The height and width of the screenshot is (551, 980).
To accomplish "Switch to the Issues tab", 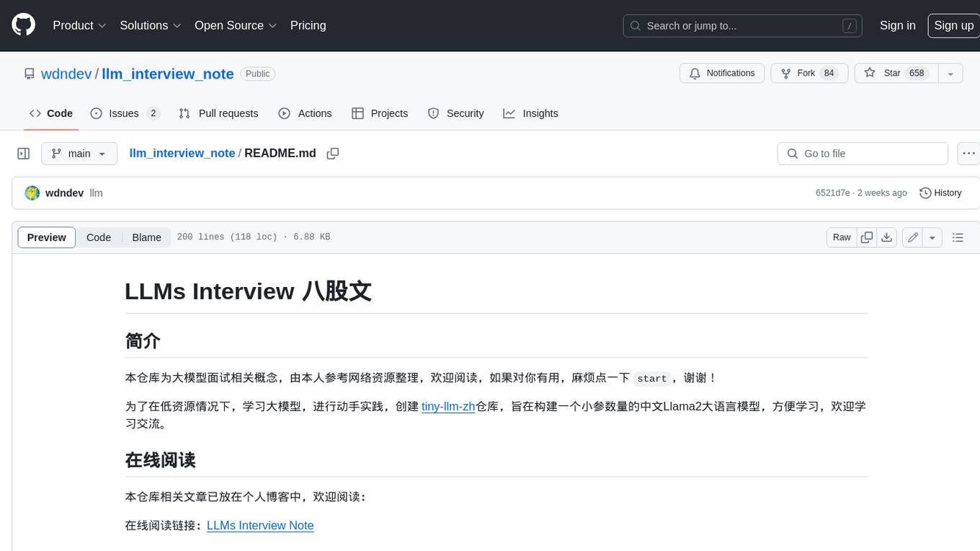I will pos(124,113).
